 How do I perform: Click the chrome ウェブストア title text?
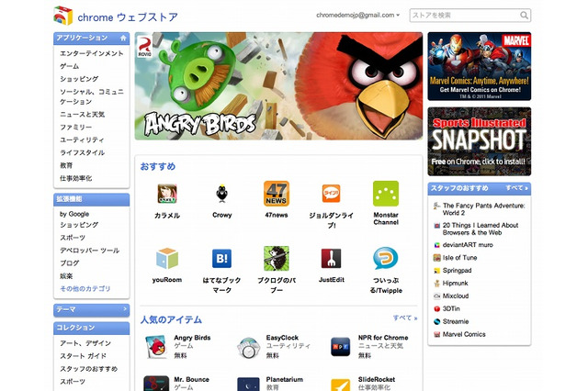coord(128,17)
